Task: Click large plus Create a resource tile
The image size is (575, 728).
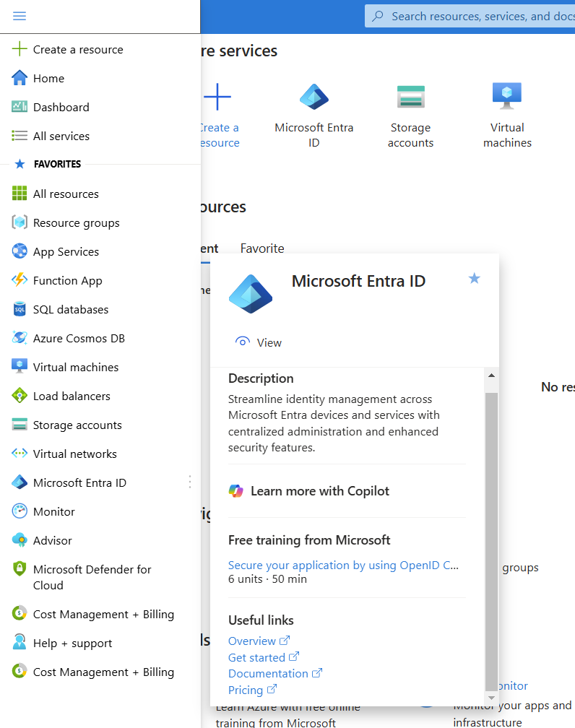Action: click(217, 97)
